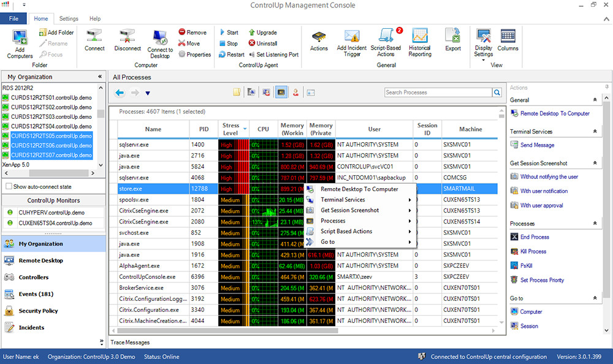Collapse the My Organization pane
Screen dimensions: 613x364
coord(100,77)
